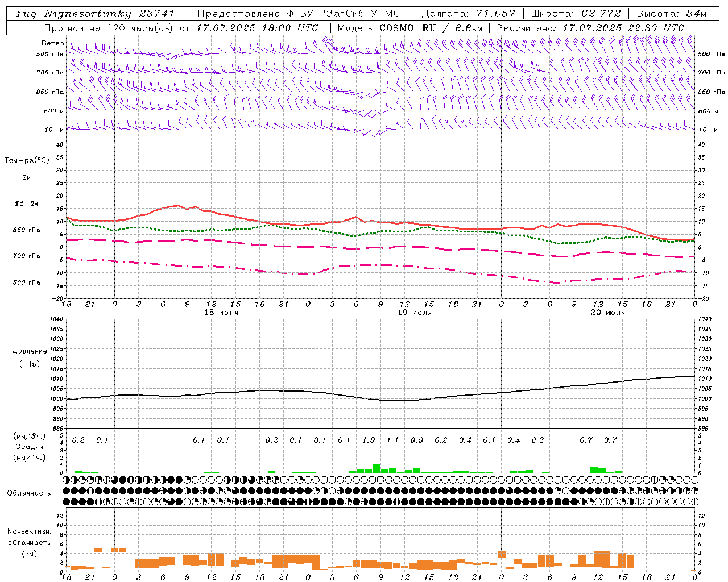
Task: Click the tallest green precipitation bar
Action: (x=377, y=468)
